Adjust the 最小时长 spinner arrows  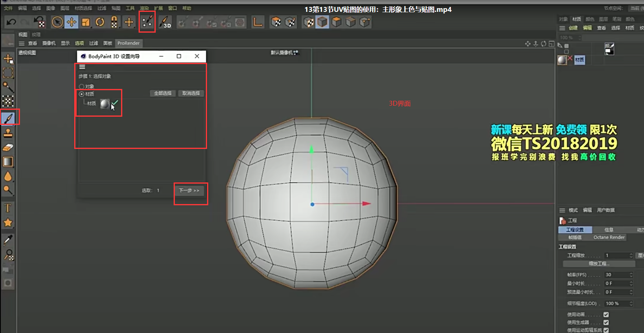tap(631, 283)
